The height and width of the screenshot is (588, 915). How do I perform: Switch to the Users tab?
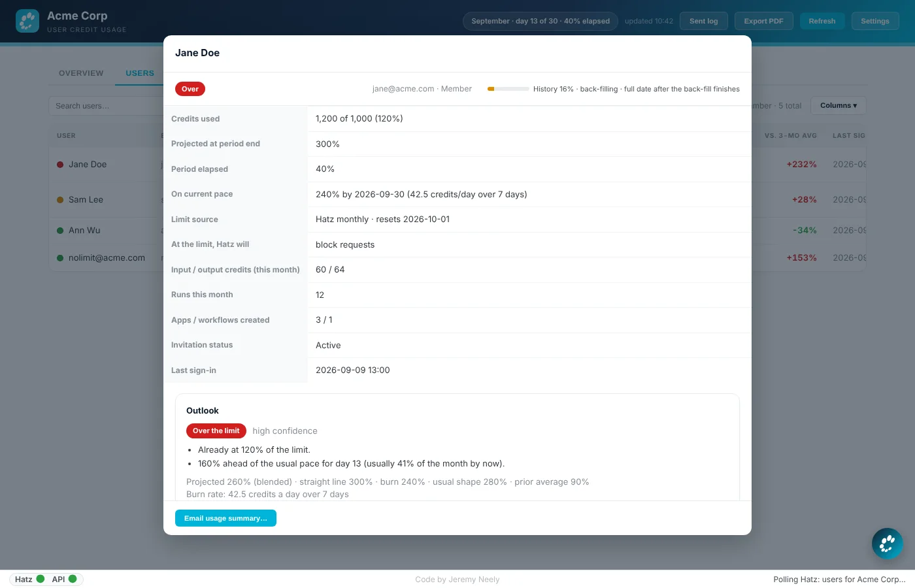pos(140,73)
